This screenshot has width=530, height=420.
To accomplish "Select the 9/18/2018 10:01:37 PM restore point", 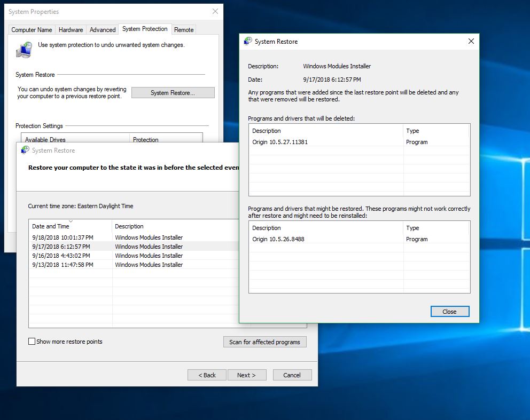I will coord(63,237).
